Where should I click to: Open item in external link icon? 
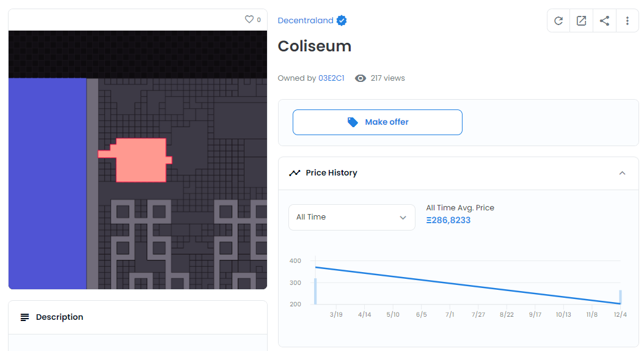click(x=581, y=21)
